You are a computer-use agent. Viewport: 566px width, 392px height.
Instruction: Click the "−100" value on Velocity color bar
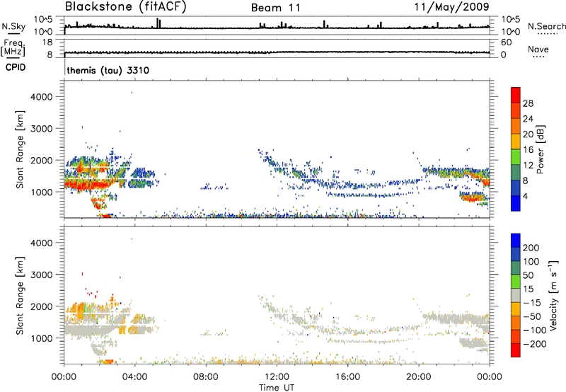[535, 330]
